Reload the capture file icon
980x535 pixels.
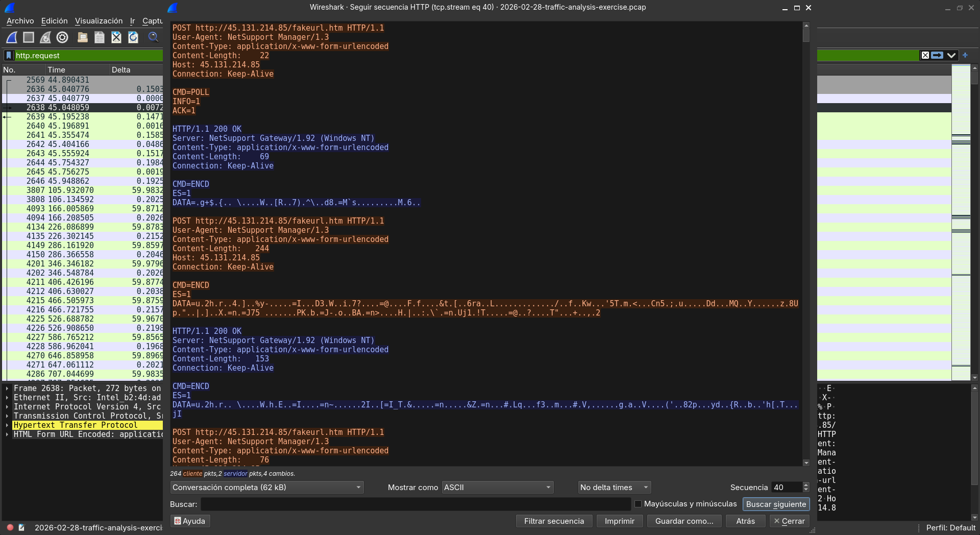[x=133, y=37]
